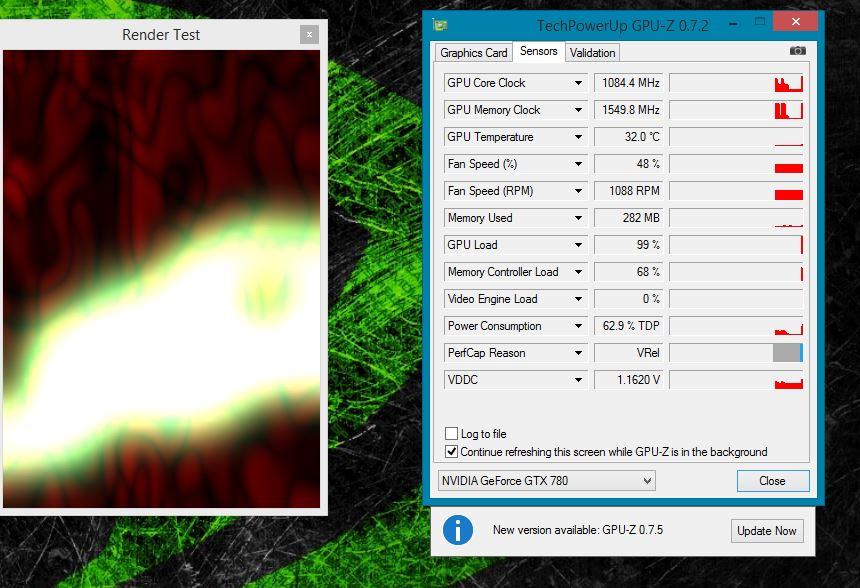
Task: Click the 1088 RPM fan speed value
Action: pyautogui.click(x=629, y=191)
